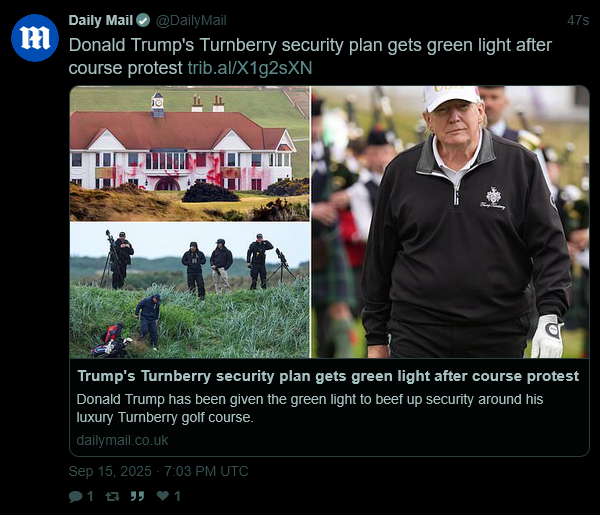This screenshot has height=515, width=600.
Task: Open the @DailyMail handle link
Action: (191, 20)
